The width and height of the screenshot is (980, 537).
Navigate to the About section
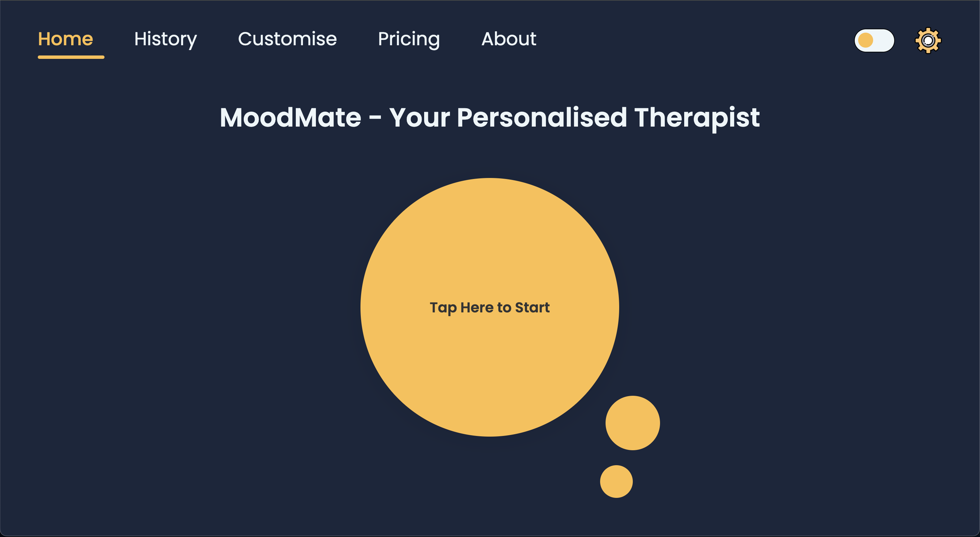tap(509, 39)
